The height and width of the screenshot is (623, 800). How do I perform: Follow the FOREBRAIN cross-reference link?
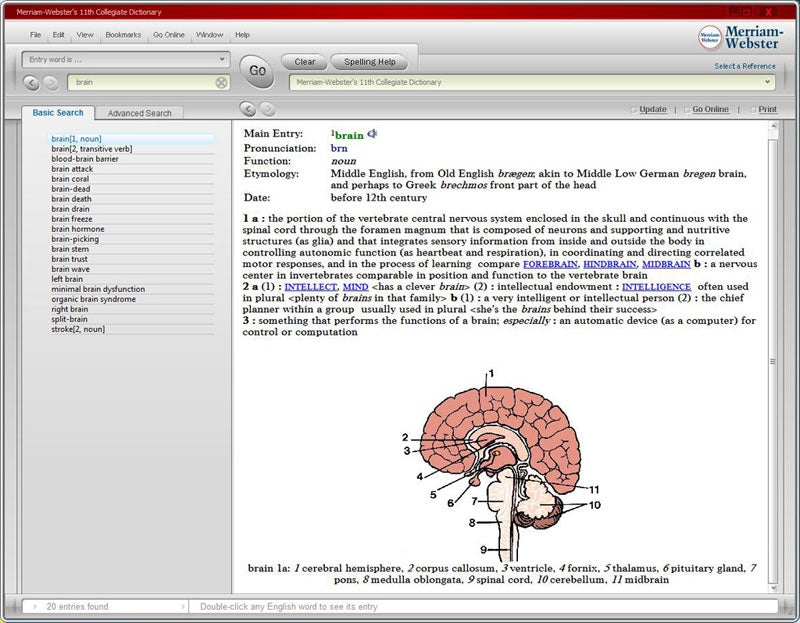550,264
